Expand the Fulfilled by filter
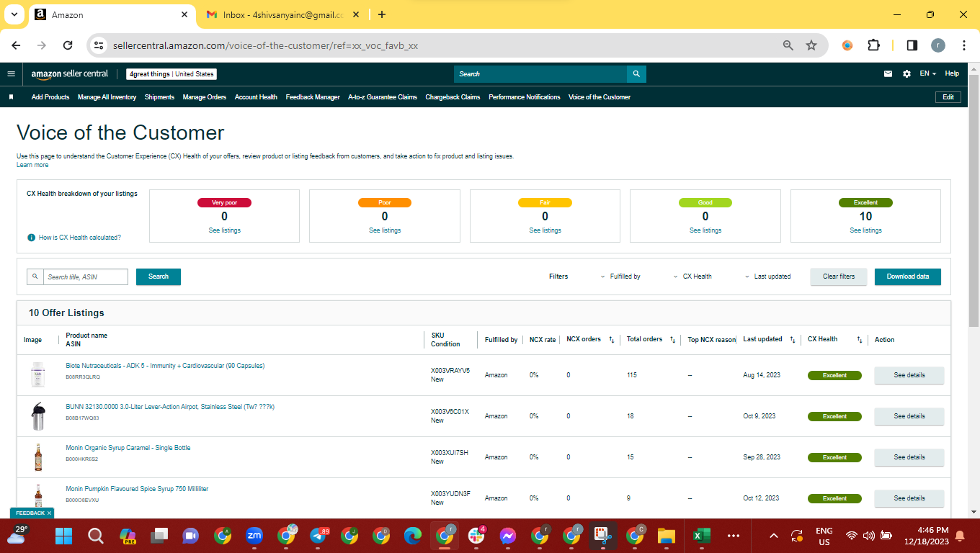980x553 pixels. (620, 276)
